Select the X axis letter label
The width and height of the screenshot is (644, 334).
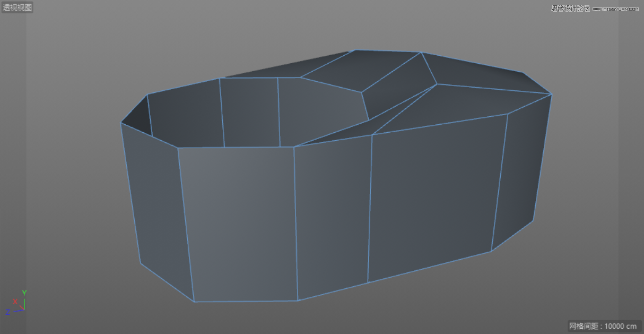pos(15,301)
